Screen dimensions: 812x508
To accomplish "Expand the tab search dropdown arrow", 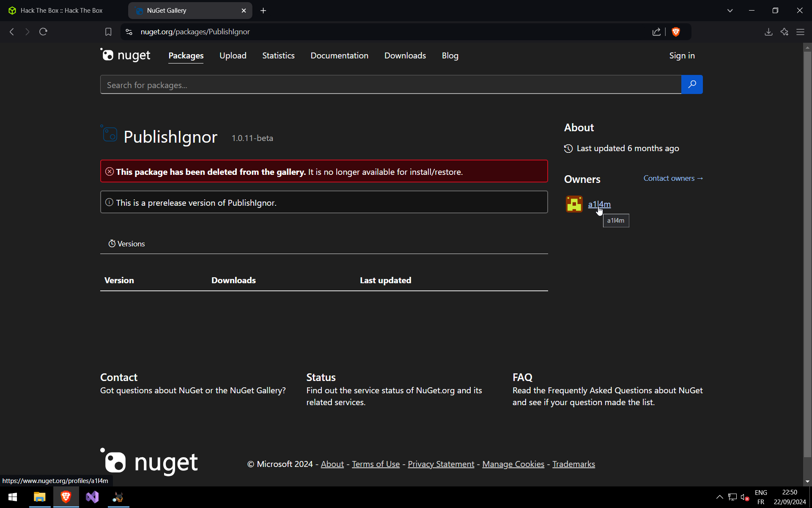I will click(x=730, y=11).
